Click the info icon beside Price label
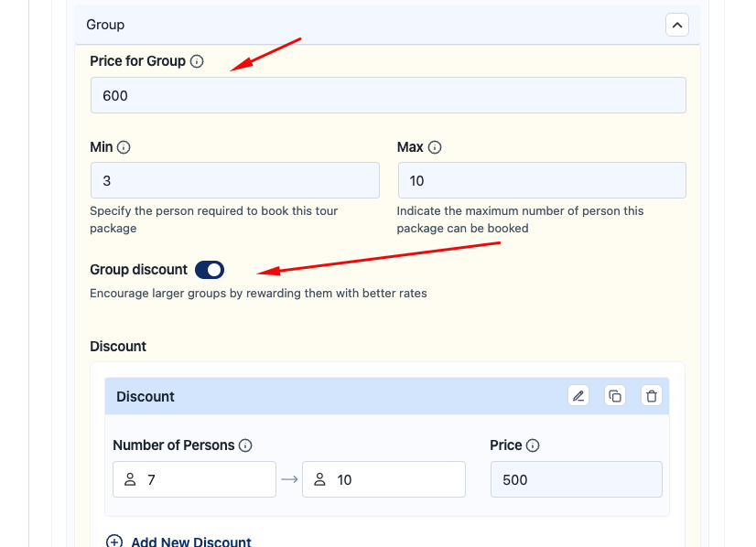The width and height of the screenshot is (756, 547). 533,445
